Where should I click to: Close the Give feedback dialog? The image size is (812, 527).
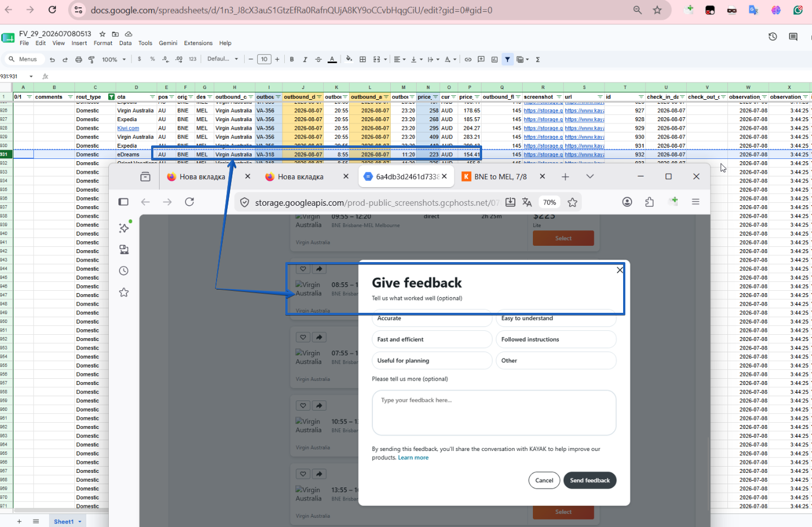(620, 270)
